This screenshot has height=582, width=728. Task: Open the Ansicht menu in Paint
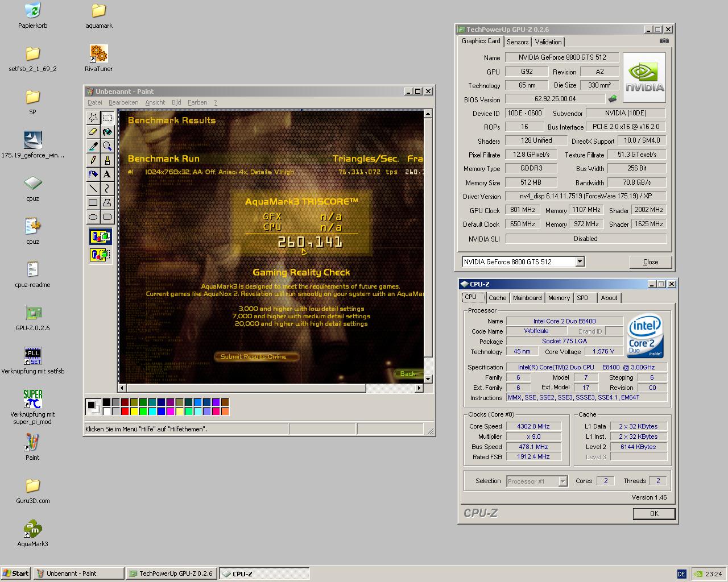(155, 102)
